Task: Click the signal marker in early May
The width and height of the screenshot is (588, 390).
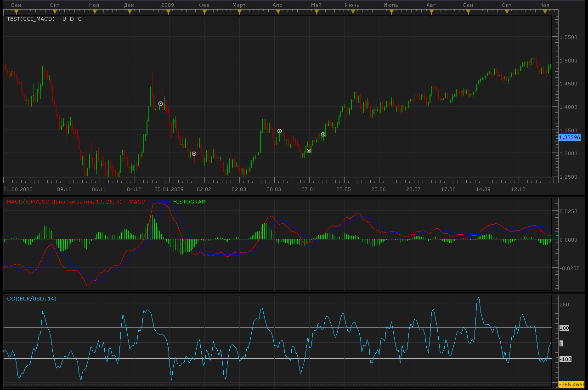Action: coord(323,134)
